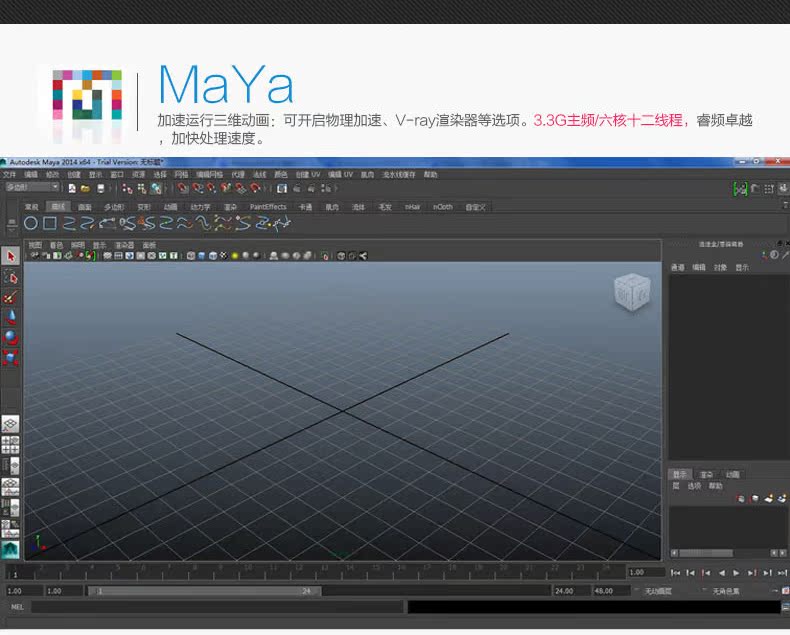The image size is (790, 635).
Task: Toggle smooth shade all blue cube
Action: click(x=202, y=256)
